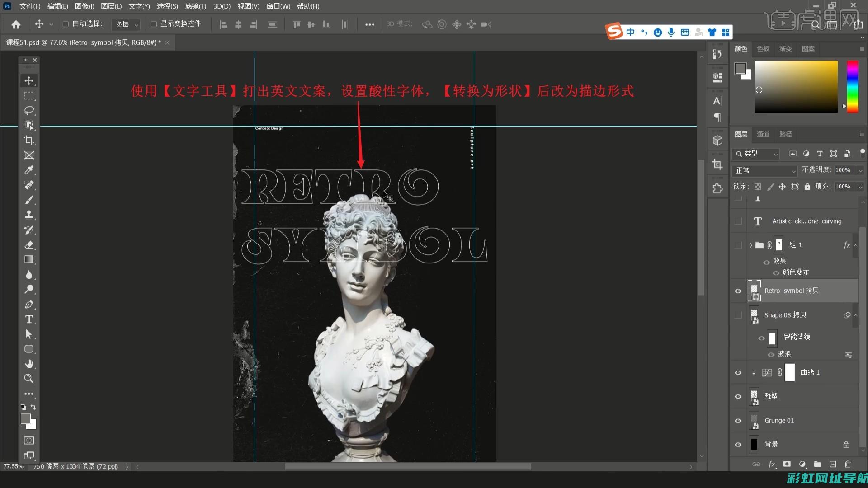Open the 图像(I) menu

coord(85,6)
